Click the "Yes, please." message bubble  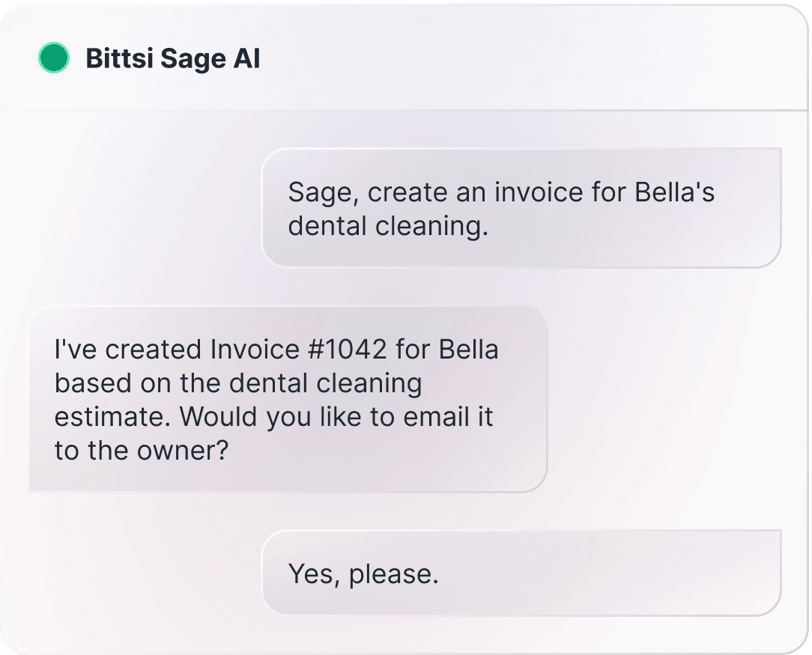(x=521, y=573)
